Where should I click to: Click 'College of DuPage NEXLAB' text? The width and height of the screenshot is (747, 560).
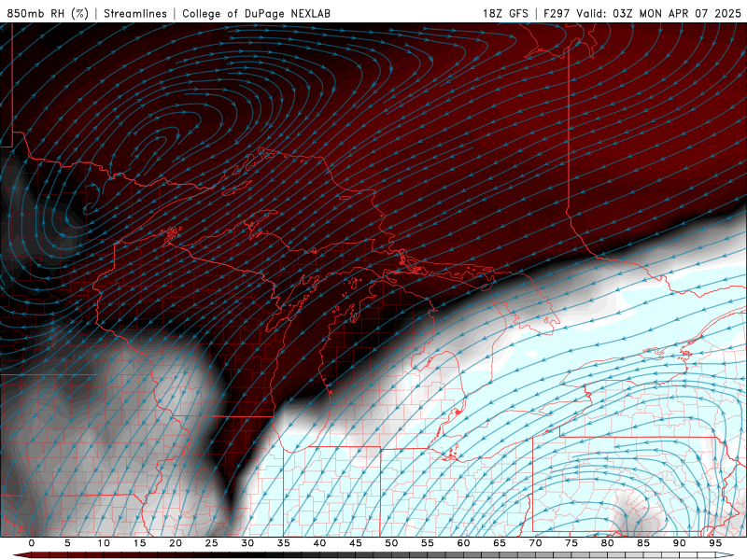(256, 13)
